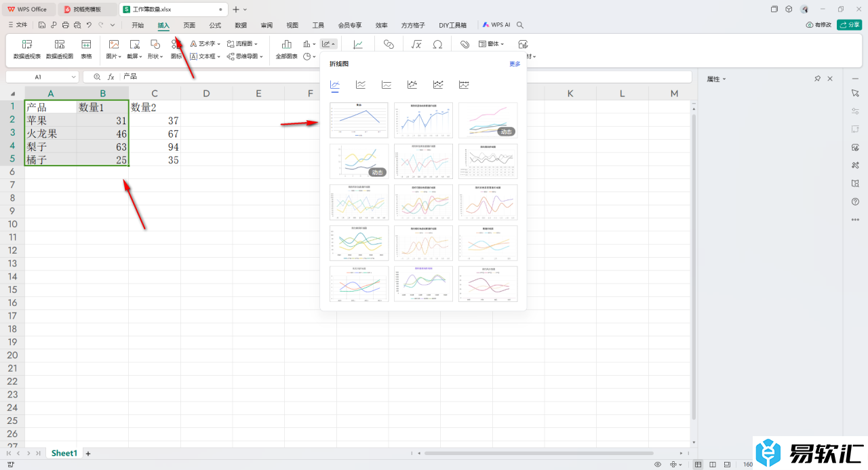Select the stacked line chart subtype icon
The width and height of the screenshot is (868, 470).
point(361,85)
